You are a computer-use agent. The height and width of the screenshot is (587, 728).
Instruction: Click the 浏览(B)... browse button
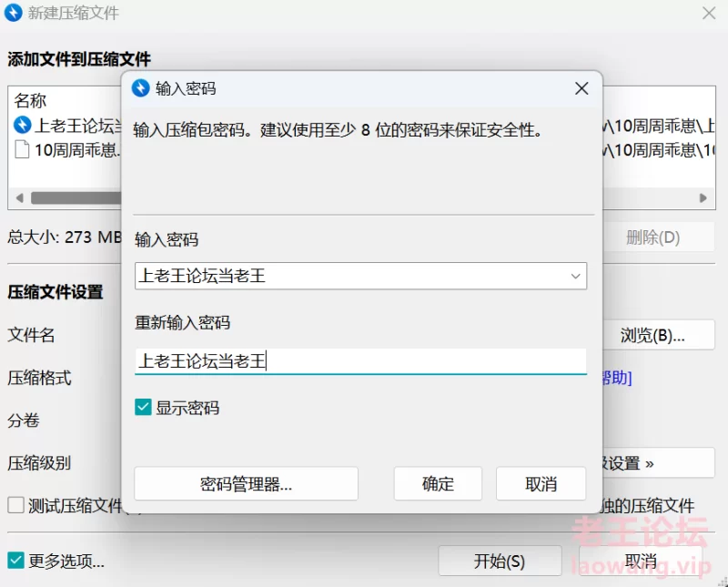pyautogui.click(x=658, y=335)
